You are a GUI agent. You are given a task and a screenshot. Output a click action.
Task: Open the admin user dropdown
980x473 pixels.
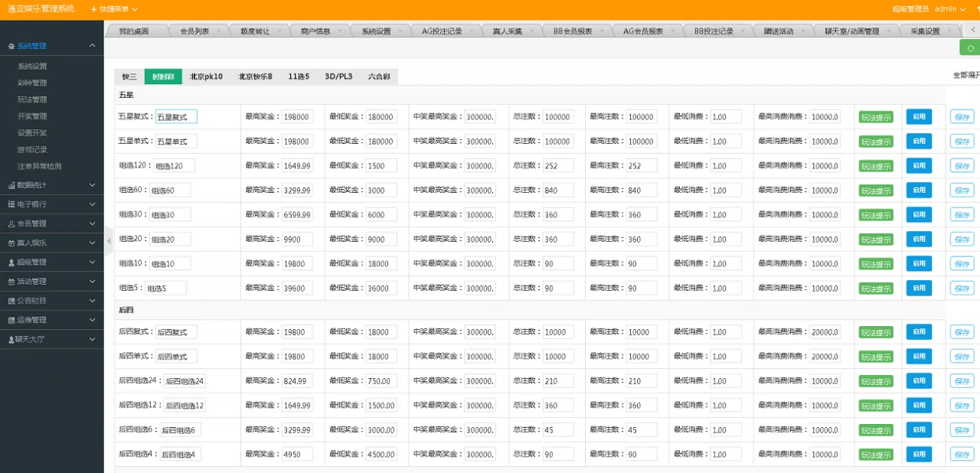point(950,9)
